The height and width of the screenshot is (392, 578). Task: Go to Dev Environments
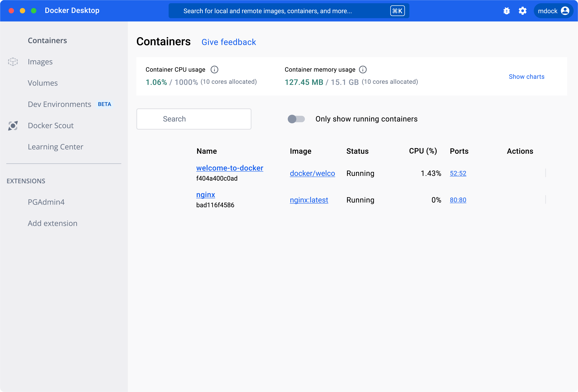pyautogui.click(x=59, y=104)
